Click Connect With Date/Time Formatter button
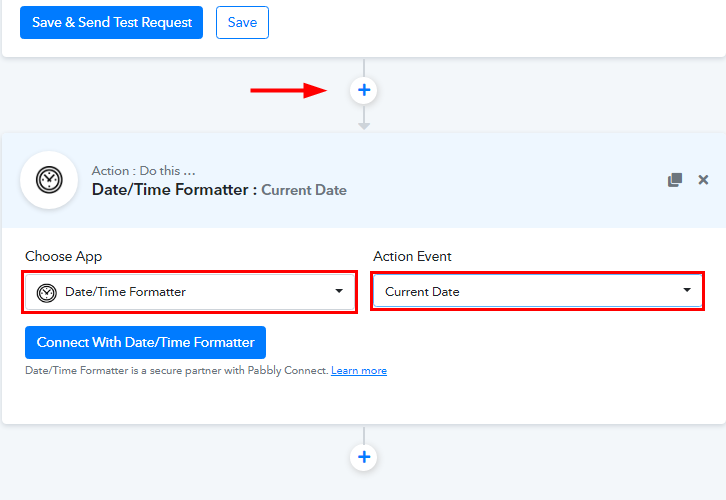The width and height of the screenshot is (726, 500). 145,343
